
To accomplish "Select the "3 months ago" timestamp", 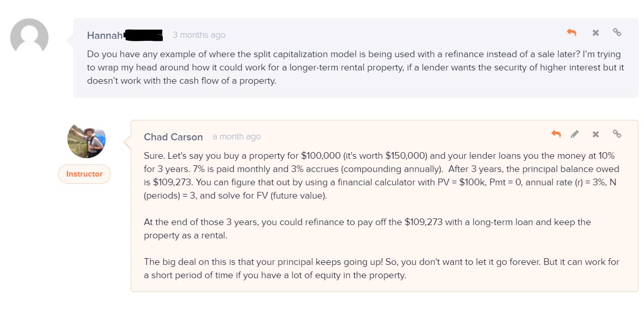I will coord(199,35).
